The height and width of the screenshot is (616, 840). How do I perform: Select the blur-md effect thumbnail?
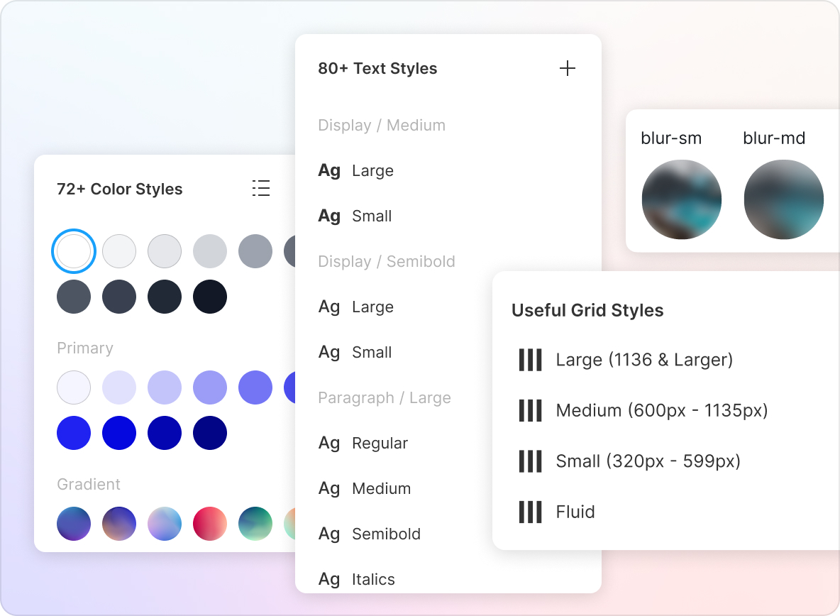783,199
